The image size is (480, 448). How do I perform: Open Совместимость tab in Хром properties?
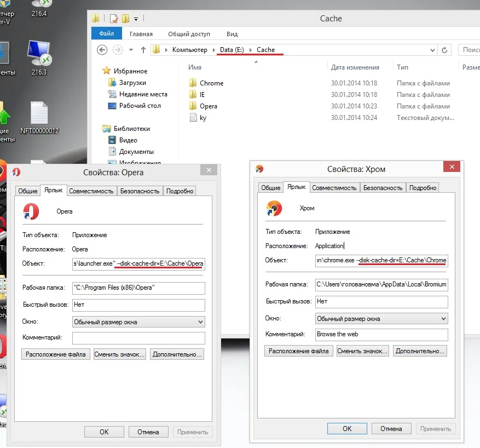(x=334, y=188)
